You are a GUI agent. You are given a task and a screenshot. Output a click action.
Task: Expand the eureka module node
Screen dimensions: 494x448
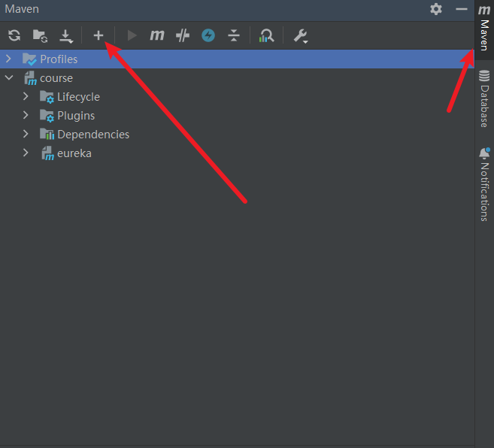(x=26, y=153)
